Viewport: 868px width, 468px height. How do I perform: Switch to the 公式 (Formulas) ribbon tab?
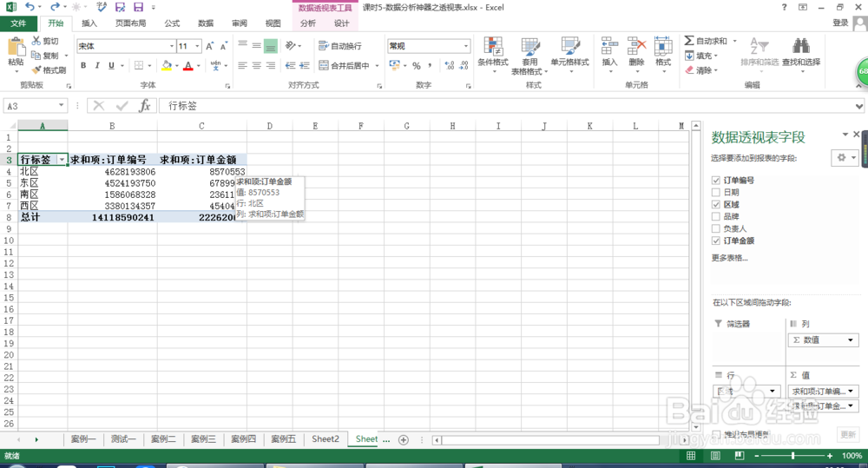coord(172,23)
